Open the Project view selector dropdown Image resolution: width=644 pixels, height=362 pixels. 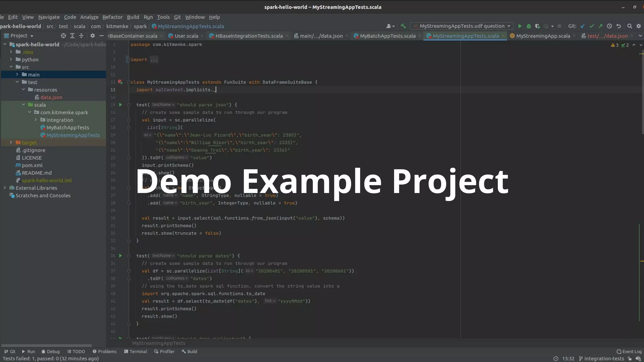tap(19, 36)
